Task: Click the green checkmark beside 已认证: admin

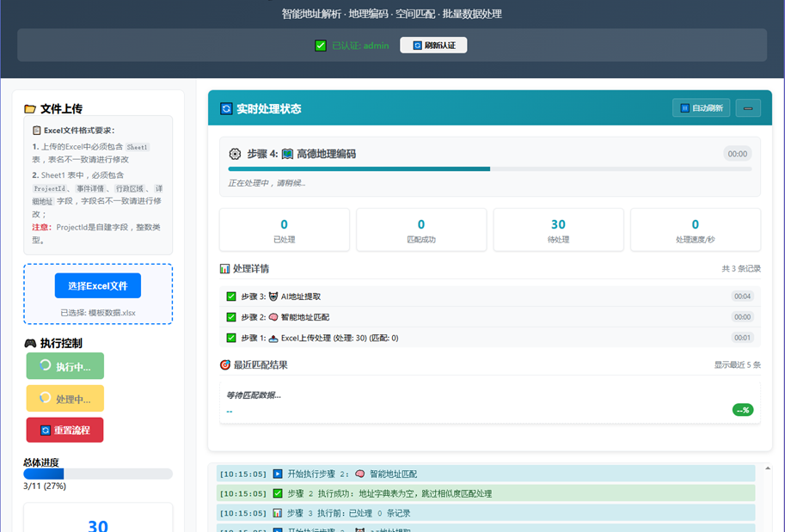Action: click(321, 46)
